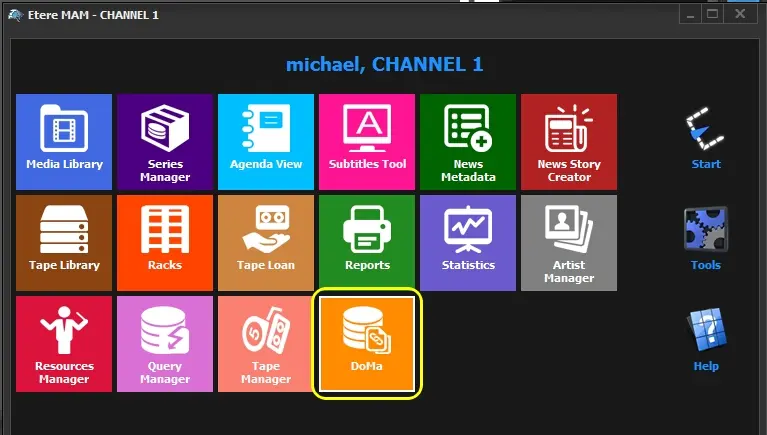Open the highlighted DoMa tile
The image size is (767, 435).
tap(367, 343)
